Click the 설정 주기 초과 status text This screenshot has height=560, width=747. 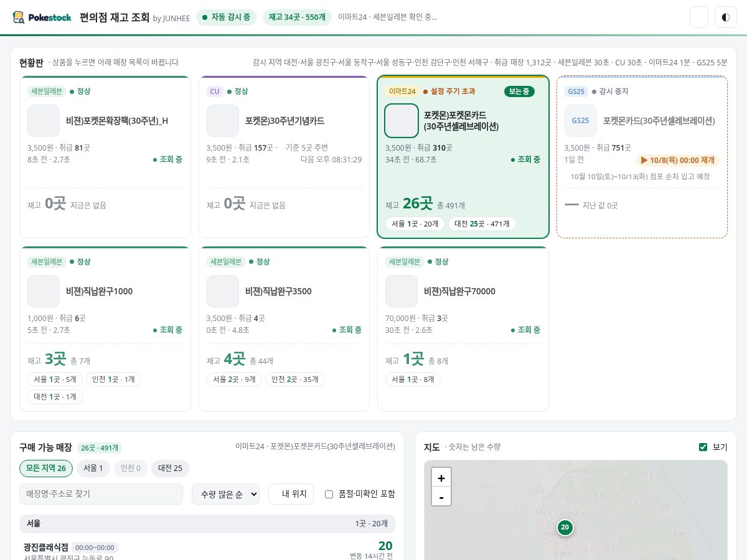click(453, 91)
